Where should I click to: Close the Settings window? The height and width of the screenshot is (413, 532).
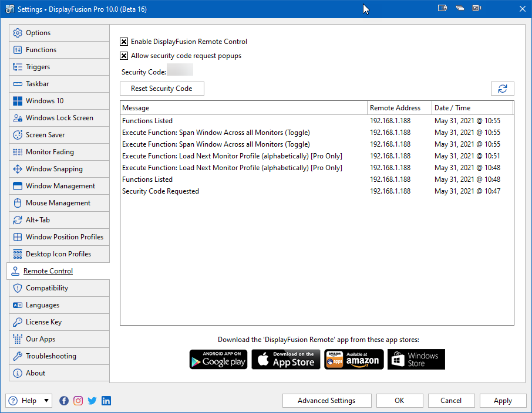click(x=523, y=9)
